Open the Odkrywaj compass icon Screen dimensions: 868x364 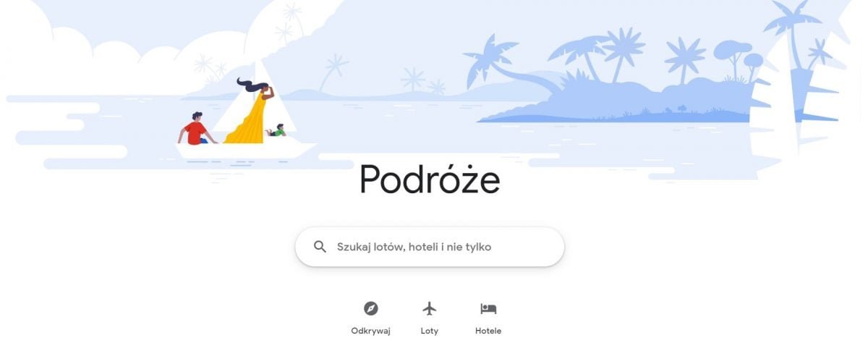tap(370, 309)
